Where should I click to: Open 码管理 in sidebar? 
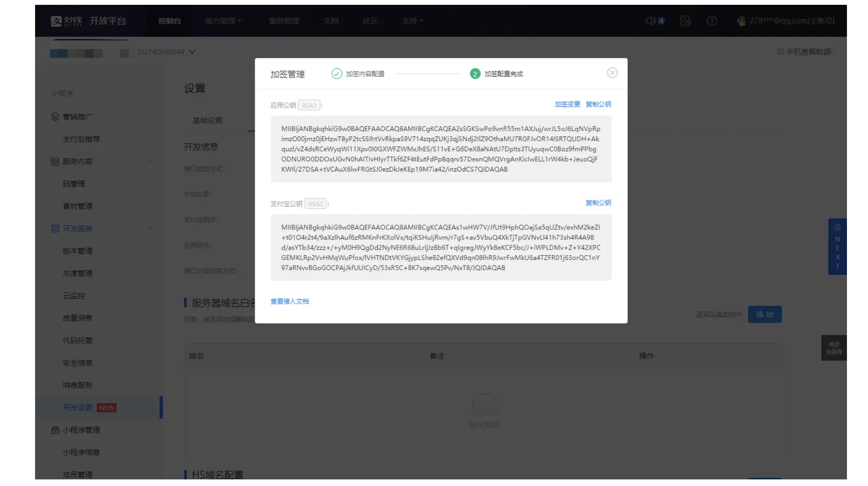point(74,184)
